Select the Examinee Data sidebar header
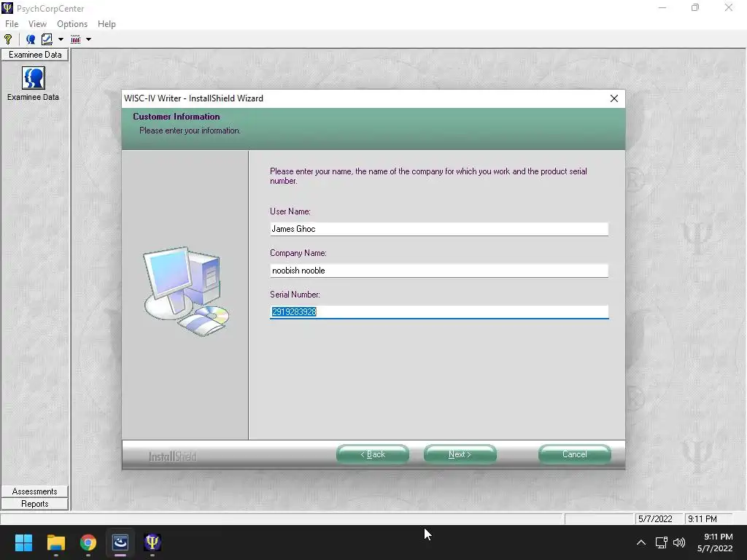This screenshot has height=560, width=747. pos(35,55)
